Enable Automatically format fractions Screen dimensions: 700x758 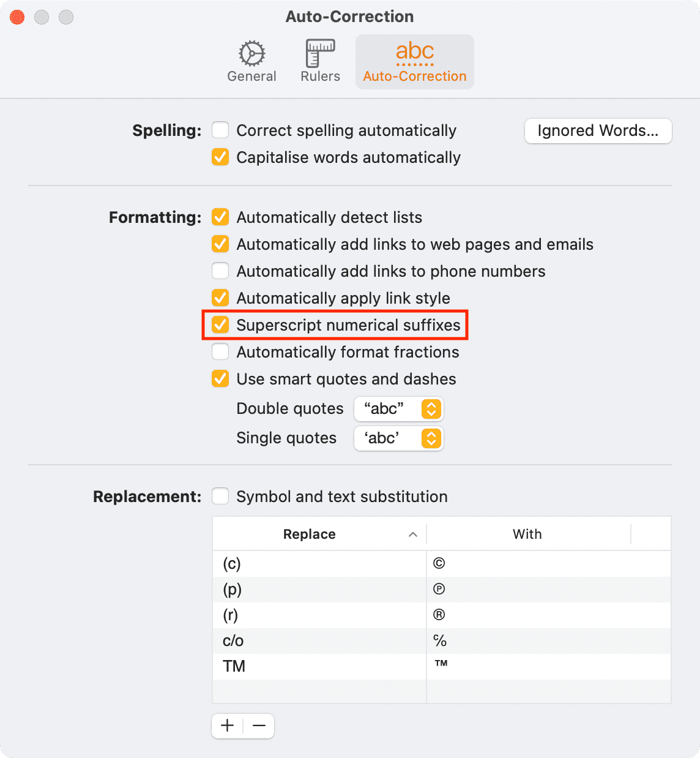point(220,352)
